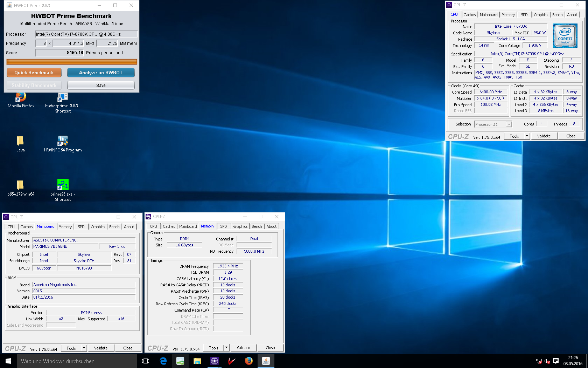Expand Tools dropdown arrow in CPU window
Image resolution: width=588 pixels, height=368 pixels.
click(527, 136)
